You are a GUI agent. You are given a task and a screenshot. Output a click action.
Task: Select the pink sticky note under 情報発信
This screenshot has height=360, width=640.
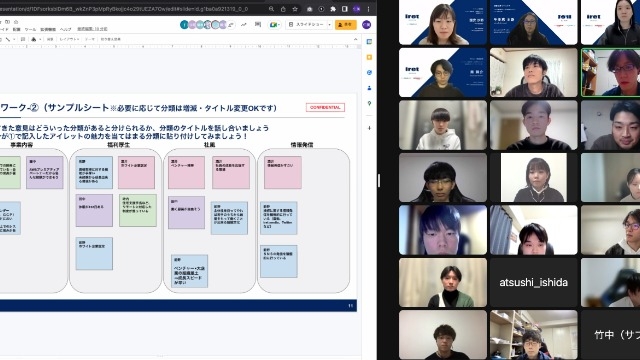[283, 173]
